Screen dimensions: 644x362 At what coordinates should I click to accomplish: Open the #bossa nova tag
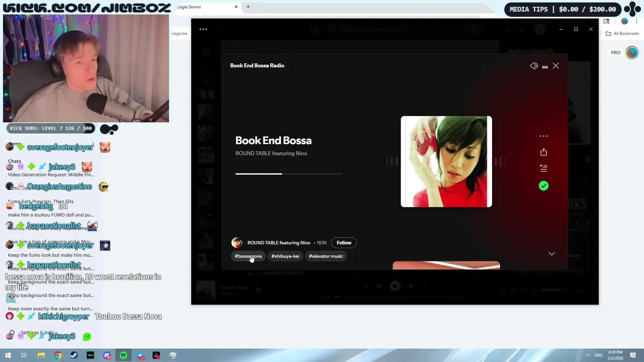click(x=248, y=256)
